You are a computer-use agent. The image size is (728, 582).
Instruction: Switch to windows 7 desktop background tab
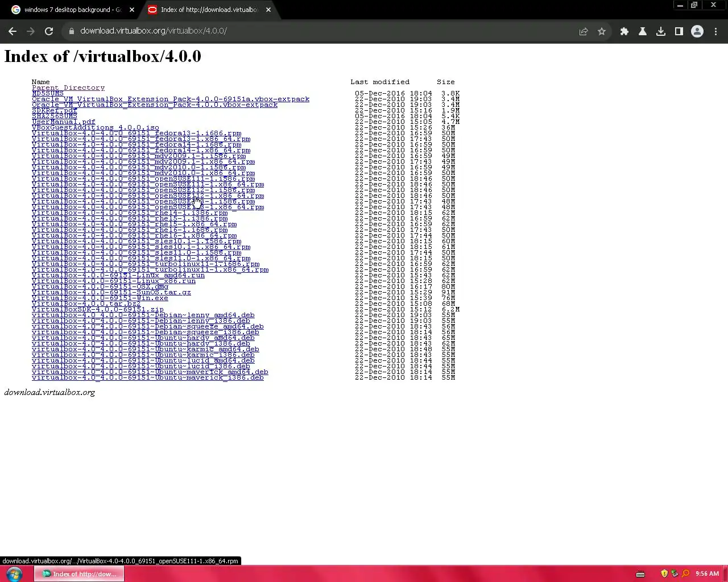(x=73, y=10)
